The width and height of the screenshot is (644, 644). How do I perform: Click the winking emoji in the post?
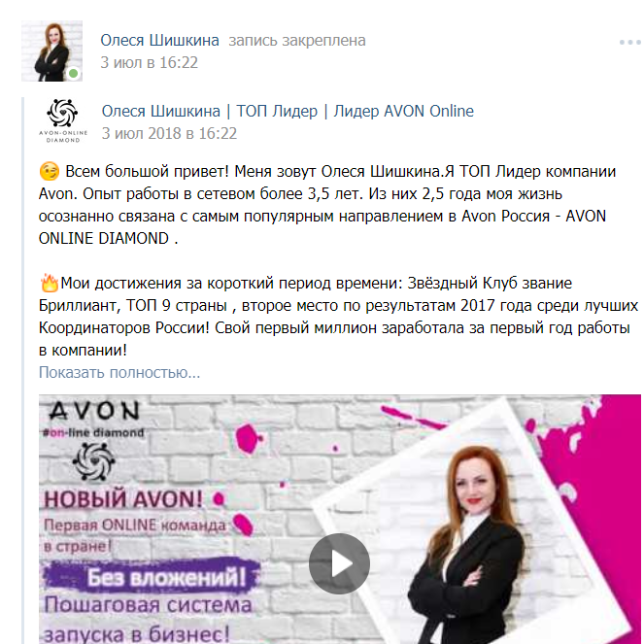[50, 171]
